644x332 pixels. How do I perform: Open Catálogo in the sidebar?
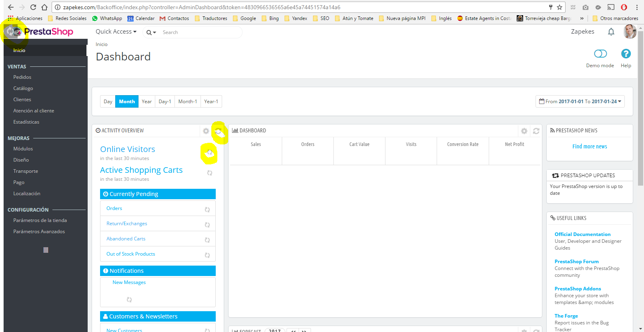click(23, 88)
